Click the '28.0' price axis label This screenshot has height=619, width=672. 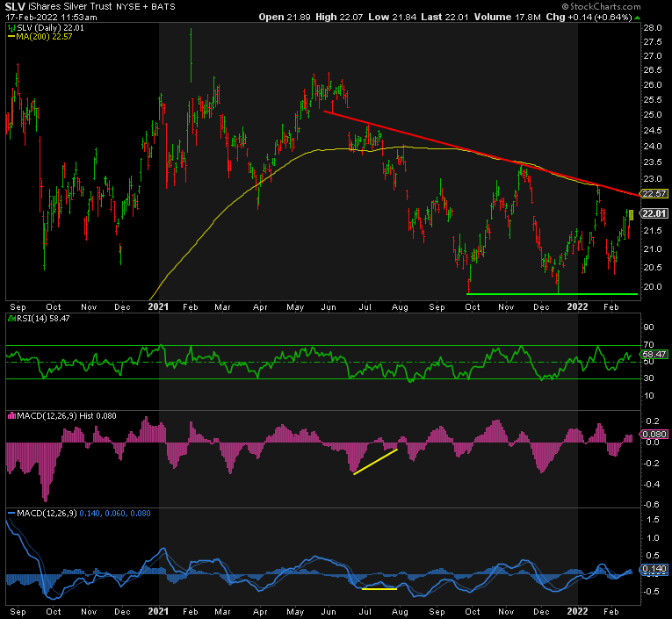[653, 28]
